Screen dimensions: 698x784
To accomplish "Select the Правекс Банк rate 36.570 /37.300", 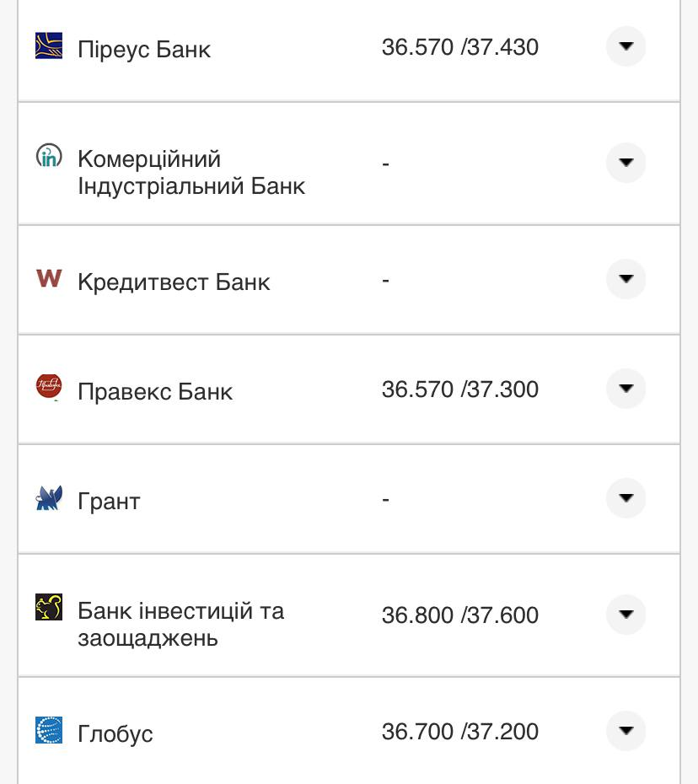I will click(460, 389).
